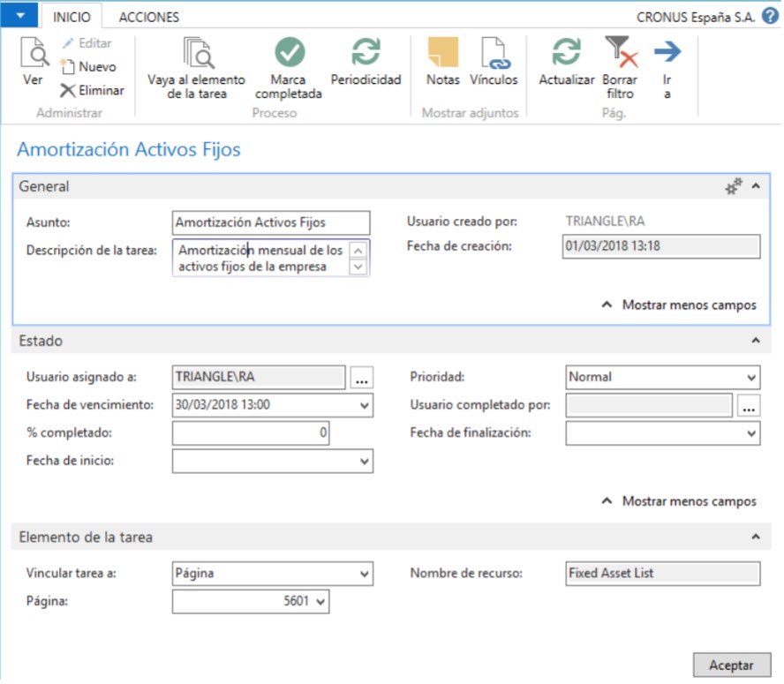Screen dimensions: 784x684
Task: Open the lookup next to Usuario asignado a
Action: tap(364, 377)
